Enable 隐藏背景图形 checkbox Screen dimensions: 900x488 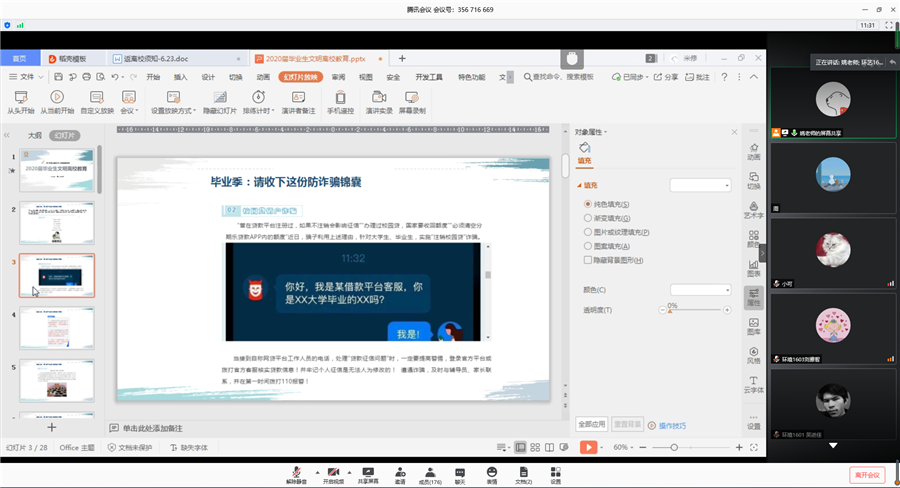click(588, 260)
